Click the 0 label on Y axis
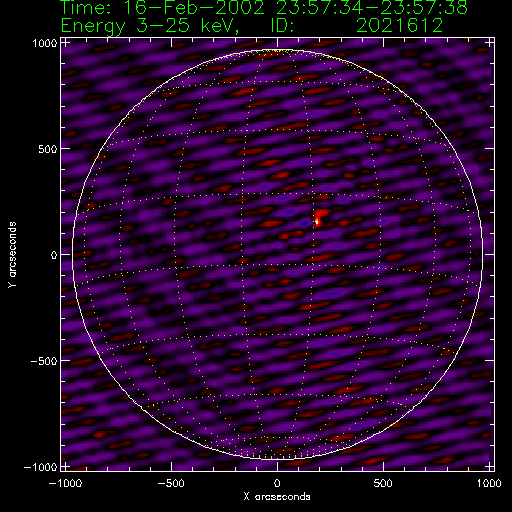Screen dimensions: 512x512 (54, 255)
